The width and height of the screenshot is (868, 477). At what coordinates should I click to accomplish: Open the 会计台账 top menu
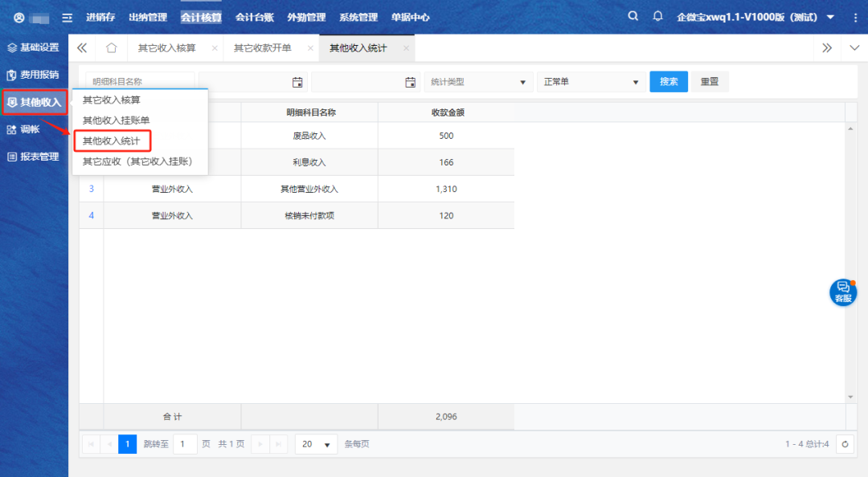pos(255,17)
